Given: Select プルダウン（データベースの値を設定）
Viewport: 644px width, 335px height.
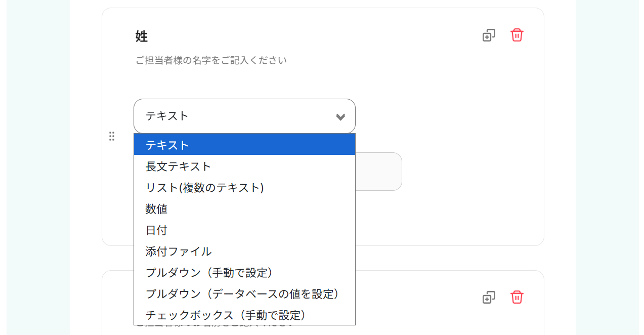Looking at the screenshot, I should [244, 294].
